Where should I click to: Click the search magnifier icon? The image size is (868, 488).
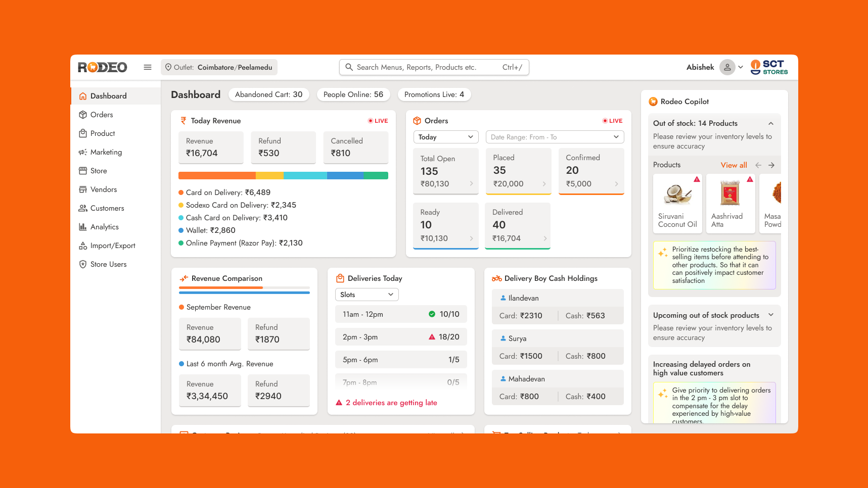[x=349, y=67]
